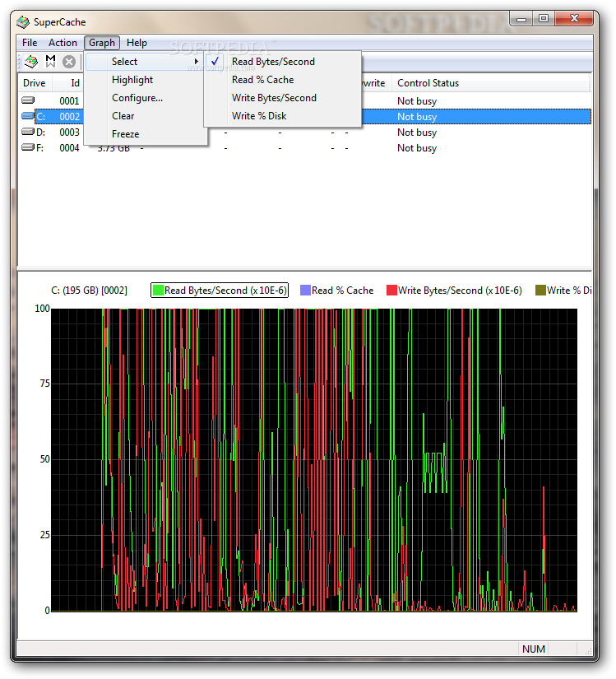Viewport: 616px width, 679px height.
Task: Click the SuperCache title bar app icon
Action: point(23,22)
